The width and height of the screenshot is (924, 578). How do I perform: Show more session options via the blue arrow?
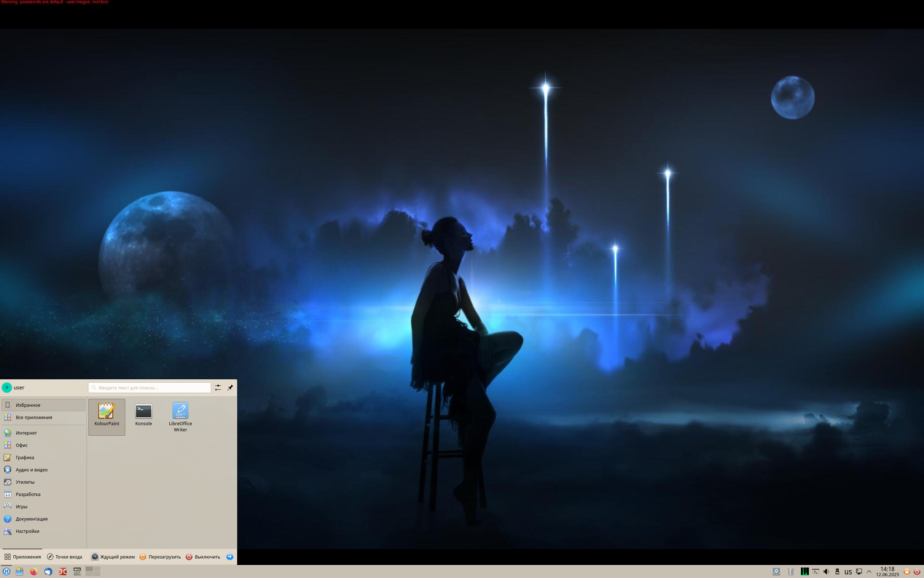pos(230,557)
